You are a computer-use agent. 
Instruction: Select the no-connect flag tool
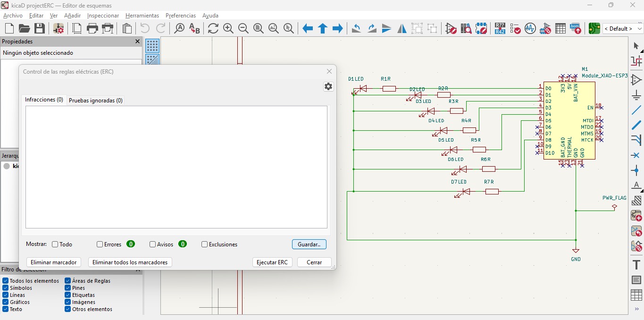[x=636, y=155]
